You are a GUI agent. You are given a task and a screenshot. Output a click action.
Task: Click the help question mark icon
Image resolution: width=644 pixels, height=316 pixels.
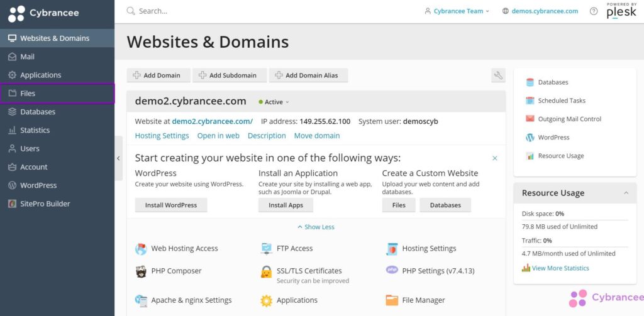coord(594,11)
